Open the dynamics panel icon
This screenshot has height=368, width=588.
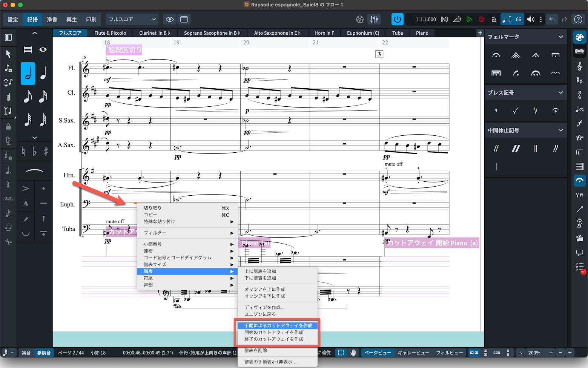[x=579, y=123]
